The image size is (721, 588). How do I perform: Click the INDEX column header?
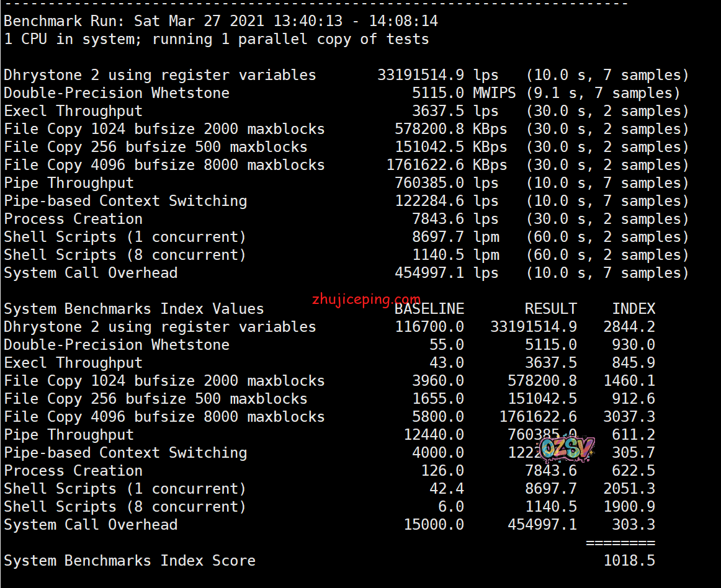point(633,309)
